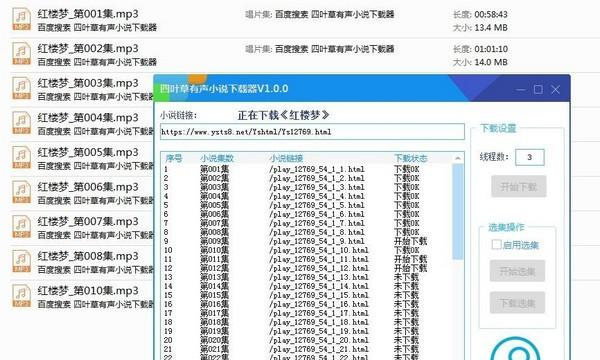Click MP3 icon of 红楼梦_第006集.mp3
This screenshot has width=600, height=360.
point(21,192)
